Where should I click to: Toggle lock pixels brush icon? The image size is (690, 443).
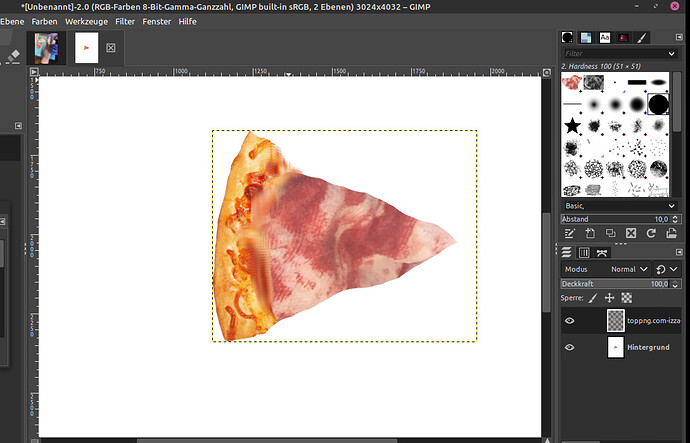click(x=593, y=298)
